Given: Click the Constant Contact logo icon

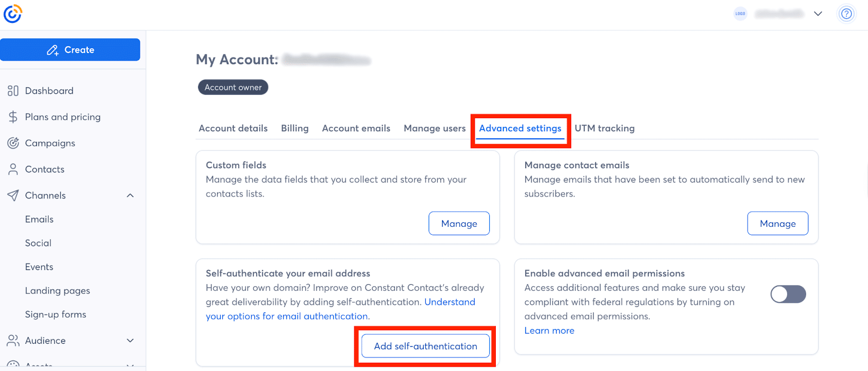Looking at the screenshot, I should 12,14.
